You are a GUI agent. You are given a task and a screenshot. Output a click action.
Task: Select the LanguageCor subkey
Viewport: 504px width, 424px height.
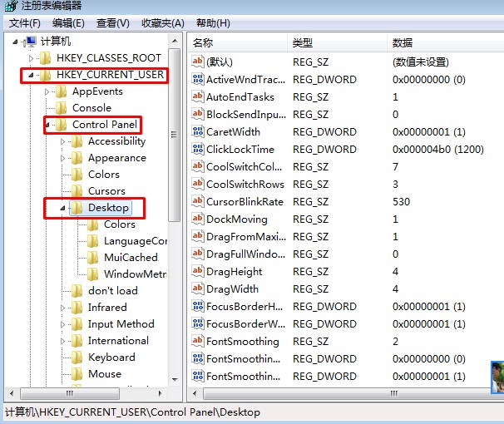(136, 241)
